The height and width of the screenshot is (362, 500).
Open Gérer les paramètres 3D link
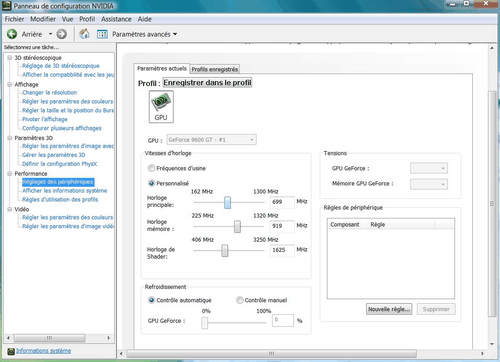point(53,155)
